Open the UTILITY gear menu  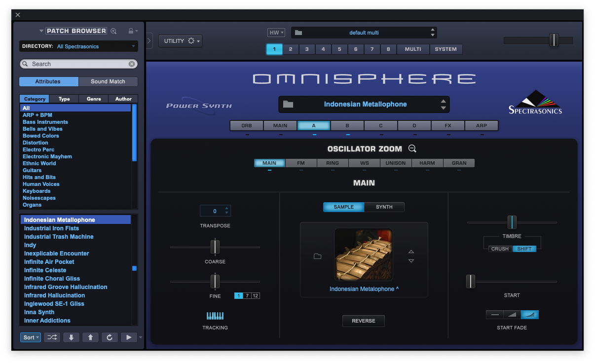180,41
